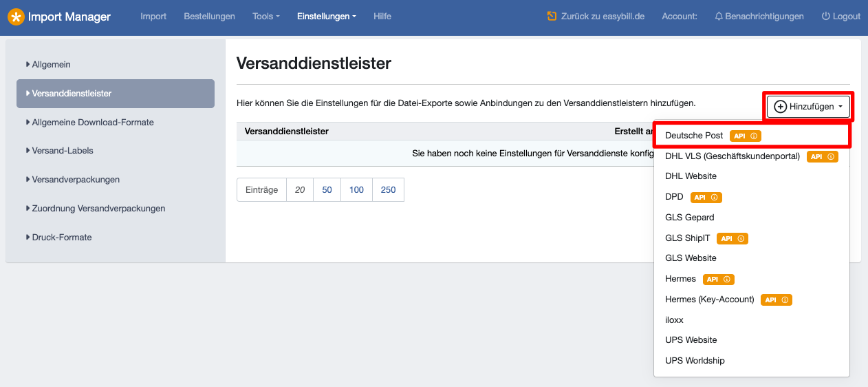Choose Hermes (Key-Account) from the dropdown

(x=752, y=300)
